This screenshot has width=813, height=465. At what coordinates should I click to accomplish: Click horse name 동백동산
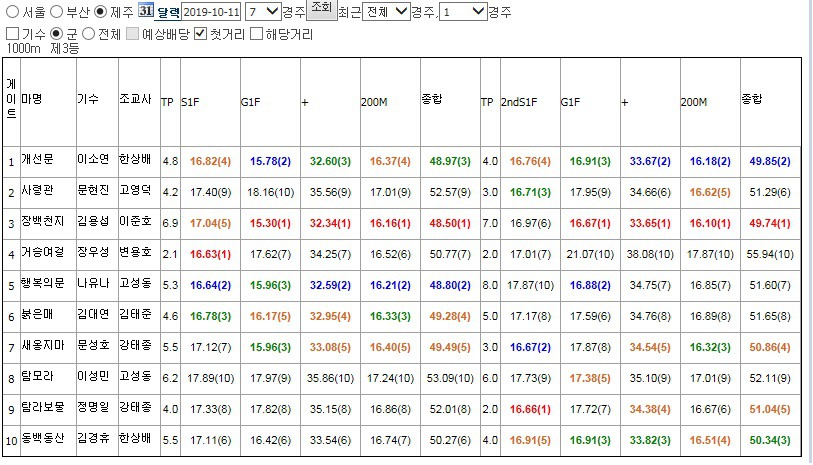[x=43, y=439]
